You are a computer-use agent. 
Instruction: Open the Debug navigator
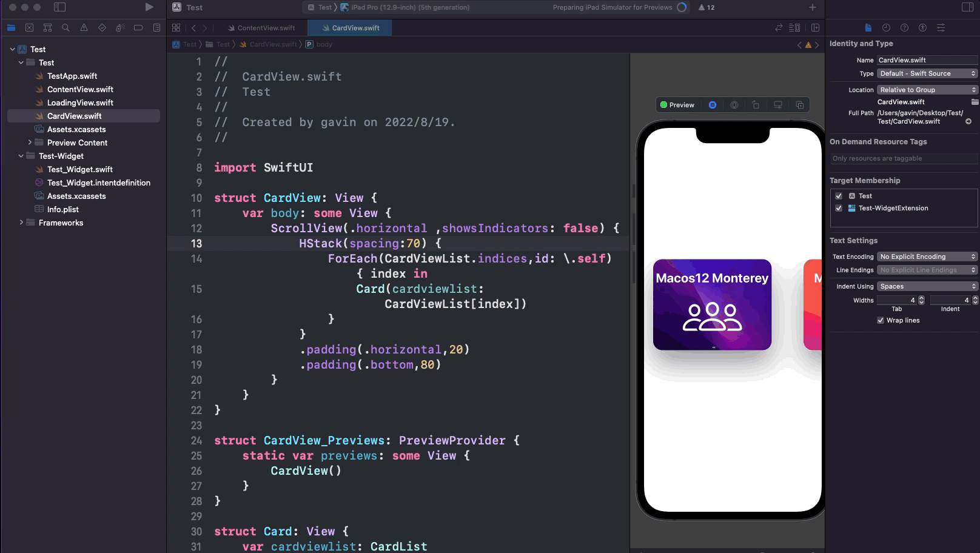click(120, 28)
